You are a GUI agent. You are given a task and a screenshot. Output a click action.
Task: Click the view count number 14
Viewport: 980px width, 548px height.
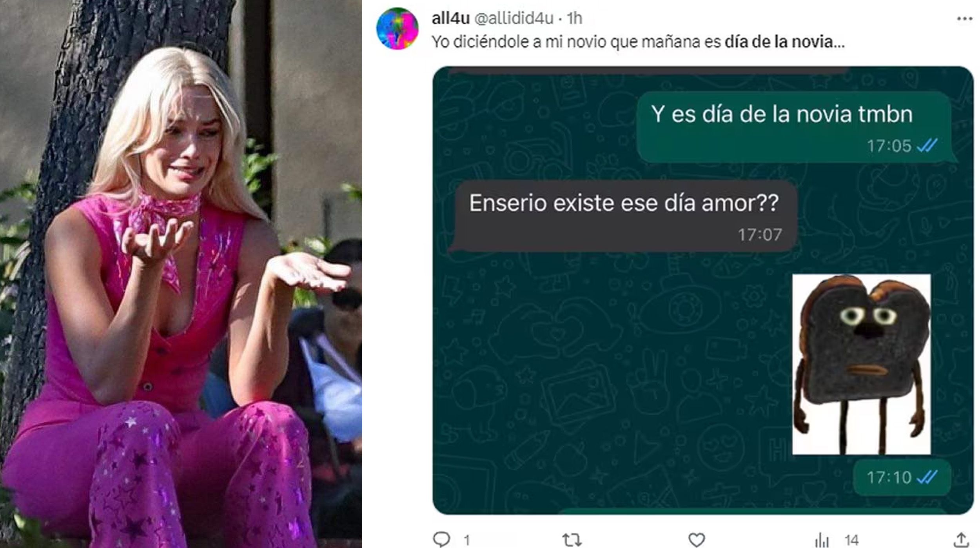[851, 540]
